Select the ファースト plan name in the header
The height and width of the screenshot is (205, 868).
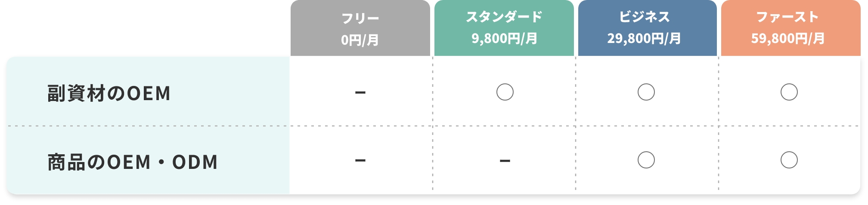[787, 17]
